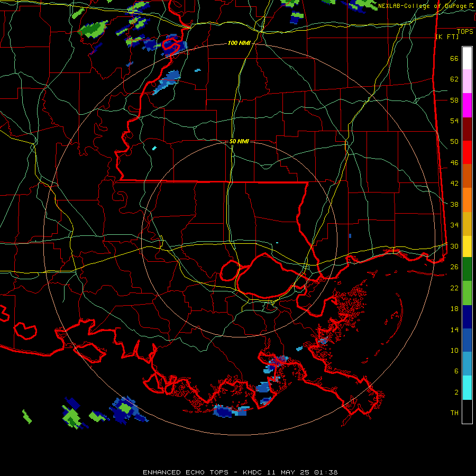This screenshot has width=476, height=476.
Task: Pick the medium blue legend swatch
Action: pos(467,340)
